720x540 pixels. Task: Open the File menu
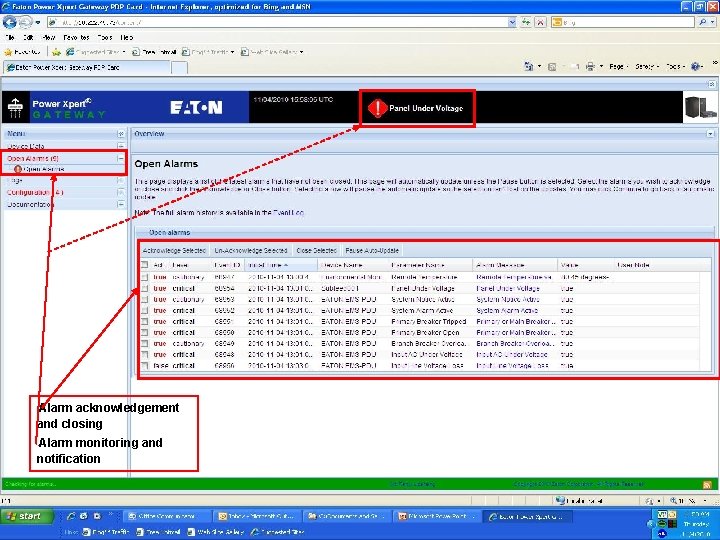(10, 38)
